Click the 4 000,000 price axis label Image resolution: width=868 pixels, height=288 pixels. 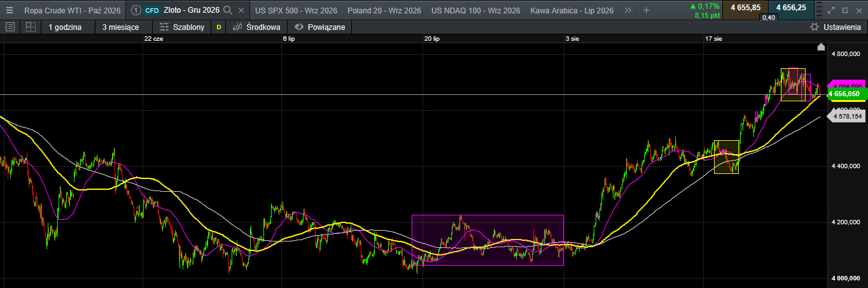tap(846, 278)
